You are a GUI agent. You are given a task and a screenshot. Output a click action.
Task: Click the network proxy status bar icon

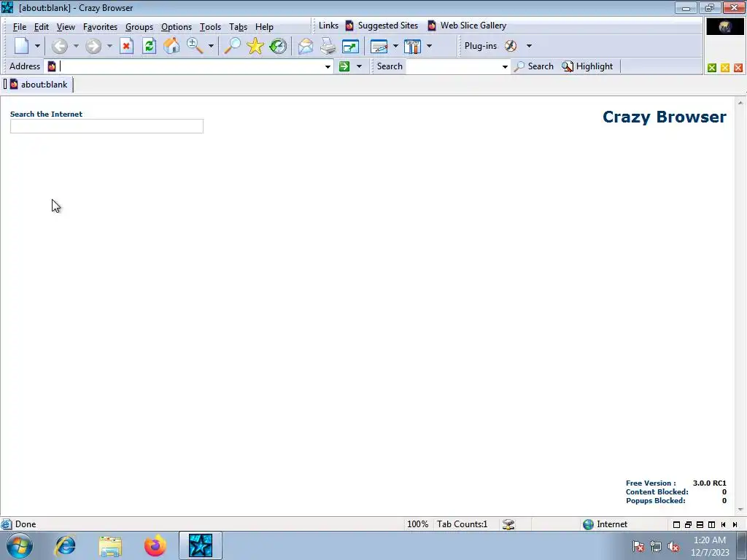pyautogui.click(x=508, y=524)
